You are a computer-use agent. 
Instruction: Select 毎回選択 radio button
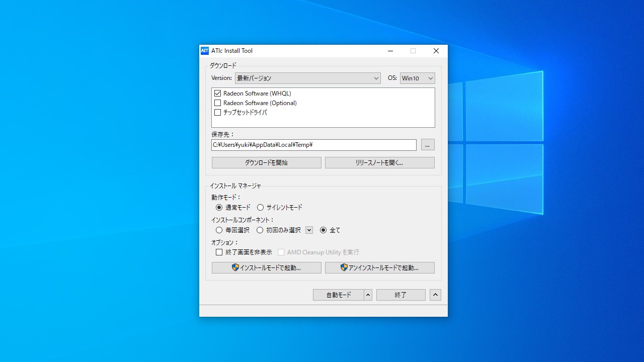(219, 230)
